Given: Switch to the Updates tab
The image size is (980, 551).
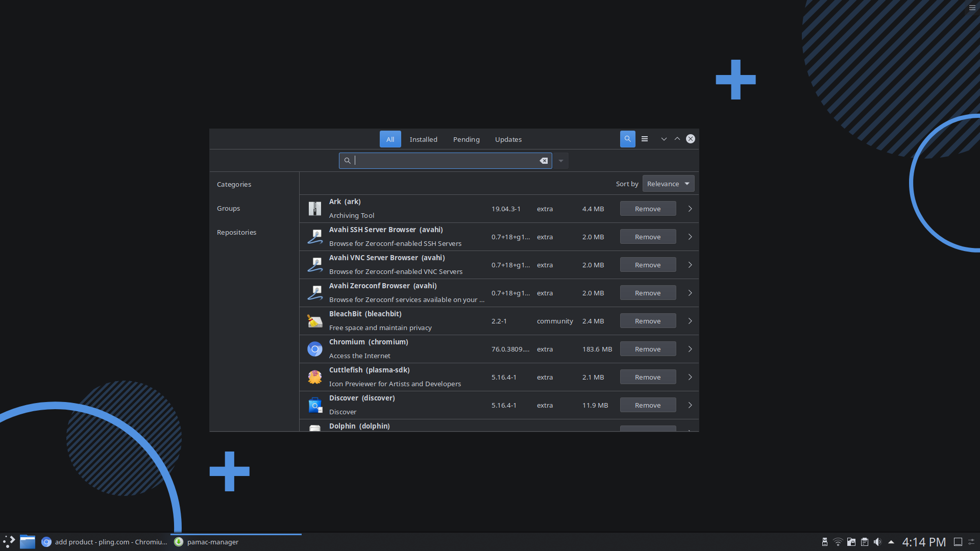Looking at the screenshot, I should [508, 139].
